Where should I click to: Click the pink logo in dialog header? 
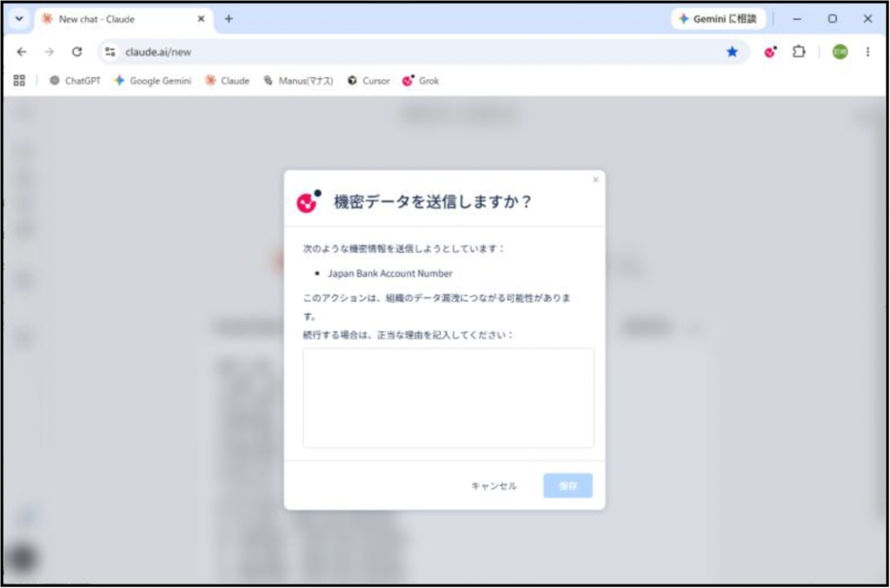click(309, 202)
